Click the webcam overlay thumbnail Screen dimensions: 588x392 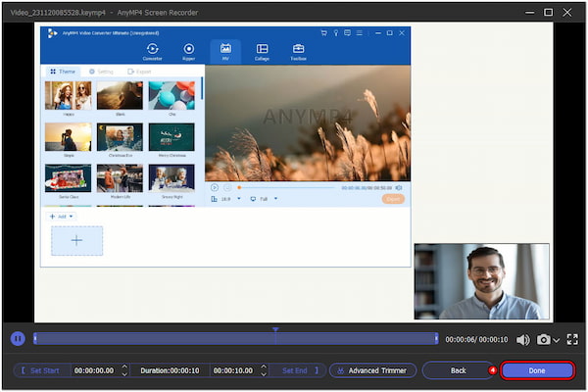481,281
